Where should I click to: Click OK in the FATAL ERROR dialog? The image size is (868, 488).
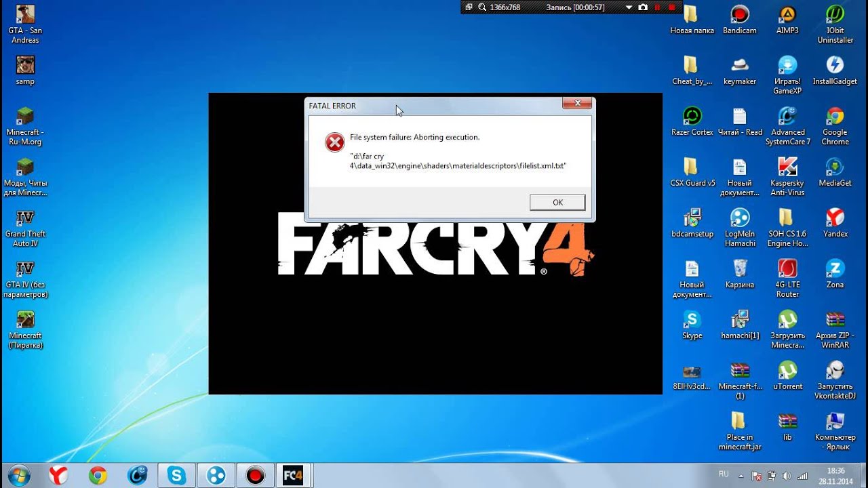coord(557,202)
